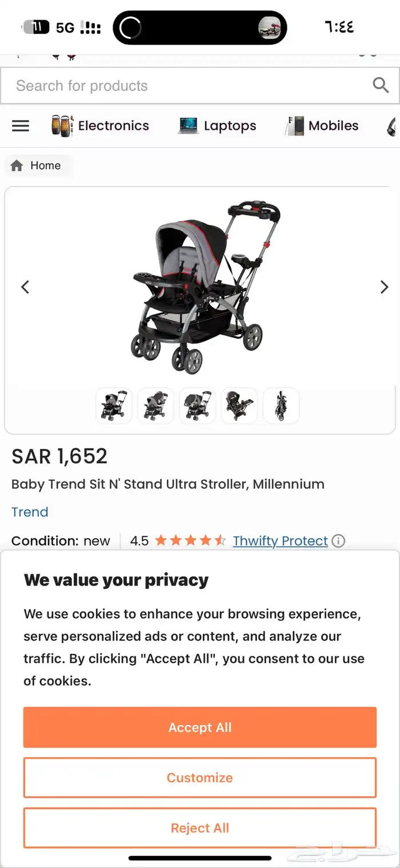Go to Laptops category
Screen dimensions: 400x868
coord(230,126)
